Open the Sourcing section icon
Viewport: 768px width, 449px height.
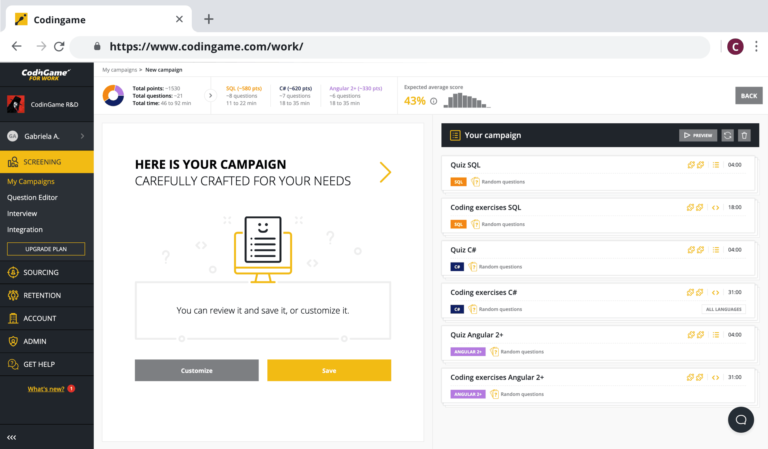(x=13, y=272)
